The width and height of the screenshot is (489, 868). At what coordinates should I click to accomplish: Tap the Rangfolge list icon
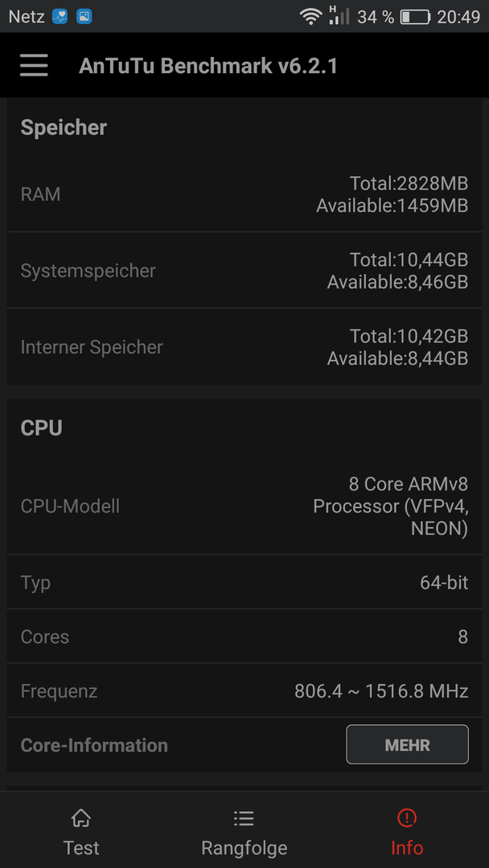click(x=244, y=817)
